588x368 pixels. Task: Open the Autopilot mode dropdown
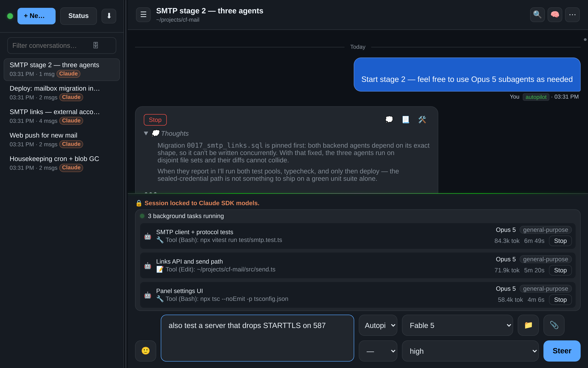(x=378, y=325)
